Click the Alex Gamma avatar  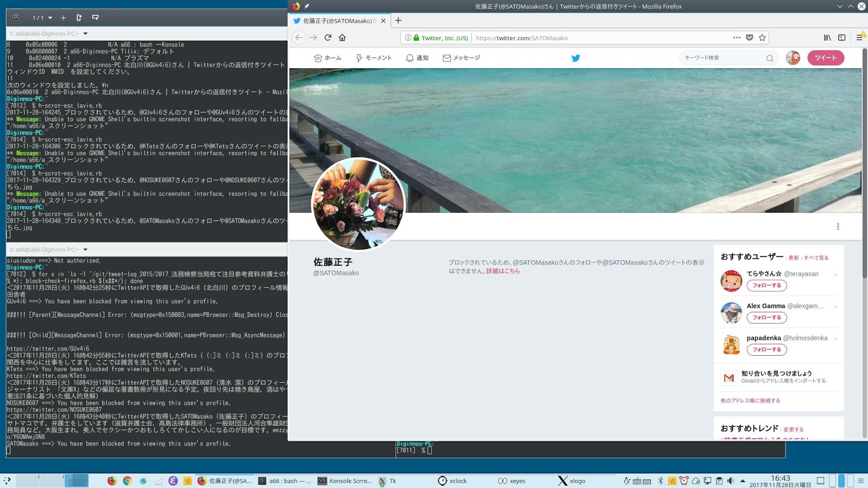click(x=731, y=313)
